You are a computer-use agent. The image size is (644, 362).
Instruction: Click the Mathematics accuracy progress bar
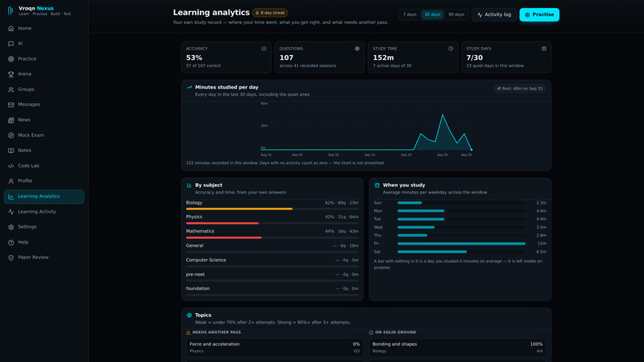pos(272,237)
